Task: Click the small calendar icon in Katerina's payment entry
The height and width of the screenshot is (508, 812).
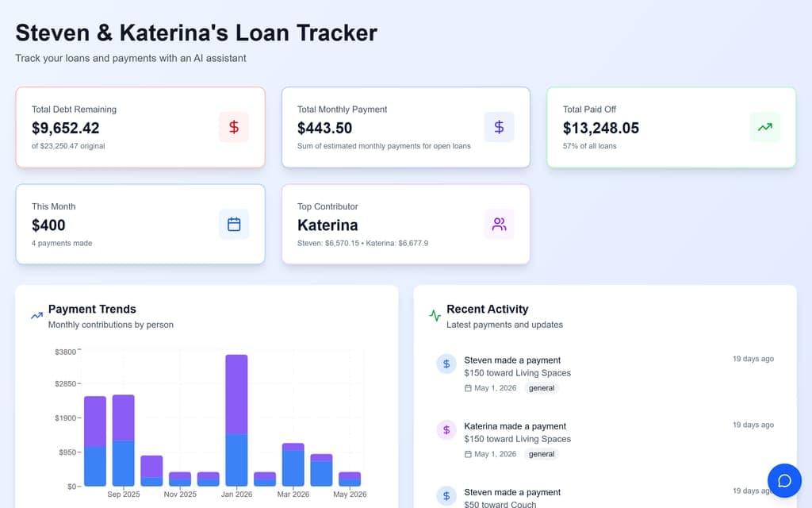Action: tap(468, 454)
